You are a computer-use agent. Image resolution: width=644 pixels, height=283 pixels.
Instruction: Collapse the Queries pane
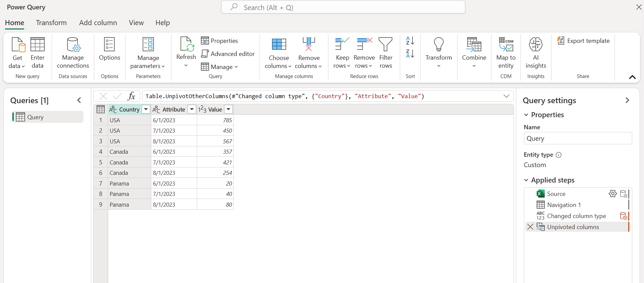(79, 100)
